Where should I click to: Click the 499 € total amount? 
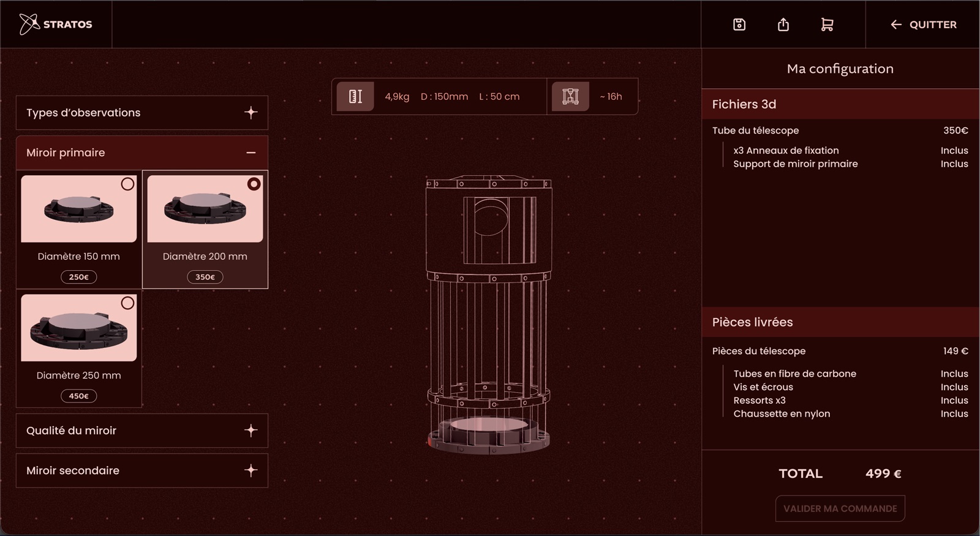883,474
